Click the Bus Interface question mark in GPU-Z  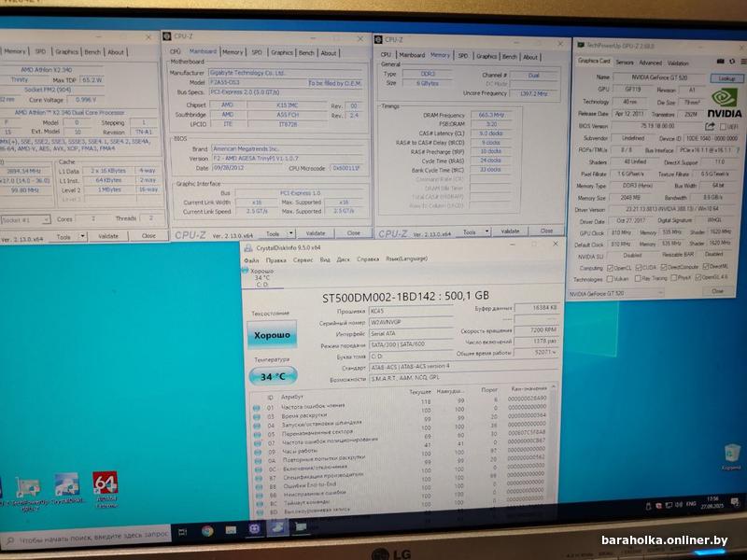coord(739,149)
